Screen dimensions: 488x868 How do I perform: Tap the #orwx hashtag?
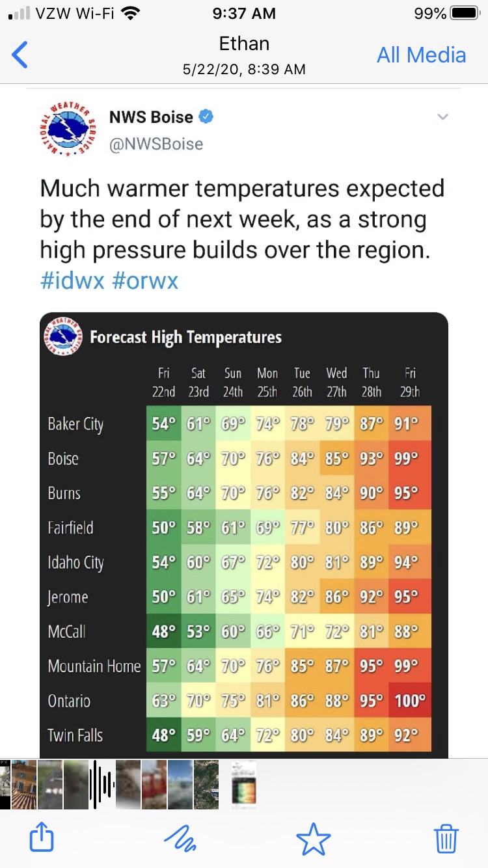[x=144, y=280]
